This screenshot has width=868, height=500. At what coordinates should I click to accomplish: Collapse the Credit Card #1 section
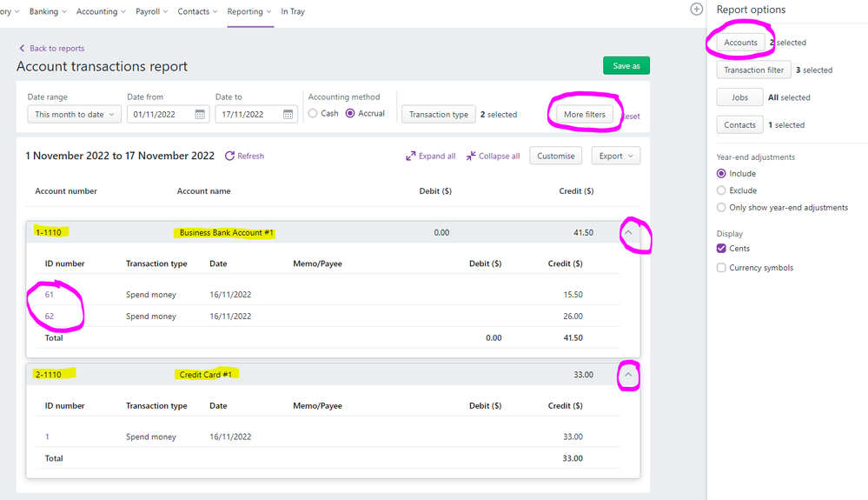click(628, 375)
